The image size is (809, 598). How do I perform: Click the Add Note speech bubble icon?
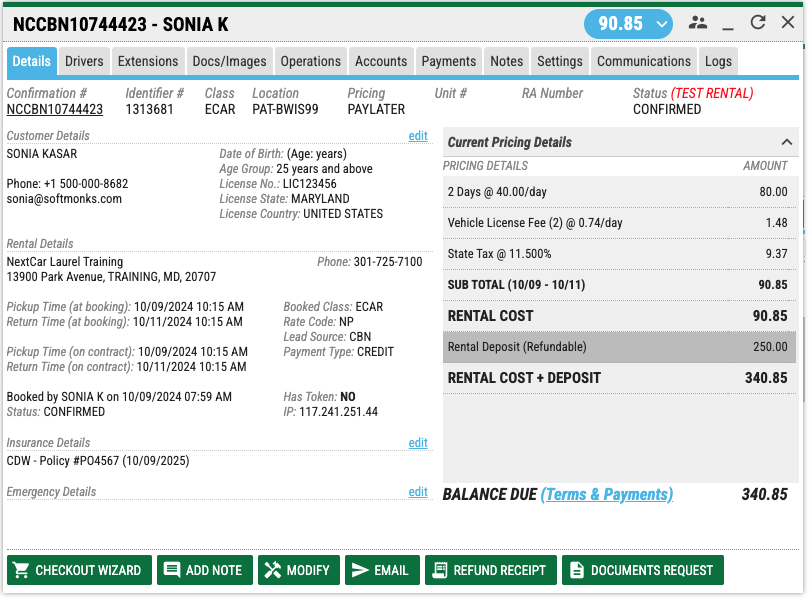coord(172,570)
